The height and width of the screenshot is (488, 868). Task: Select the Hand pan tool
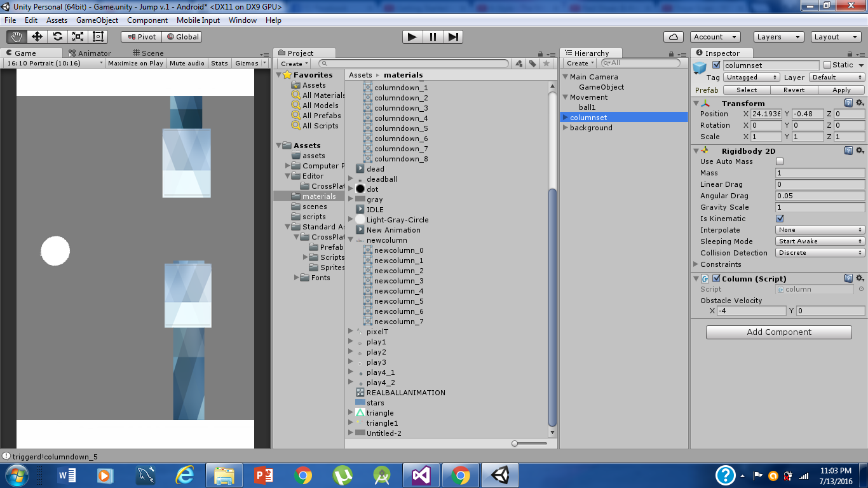pos(17,36)
